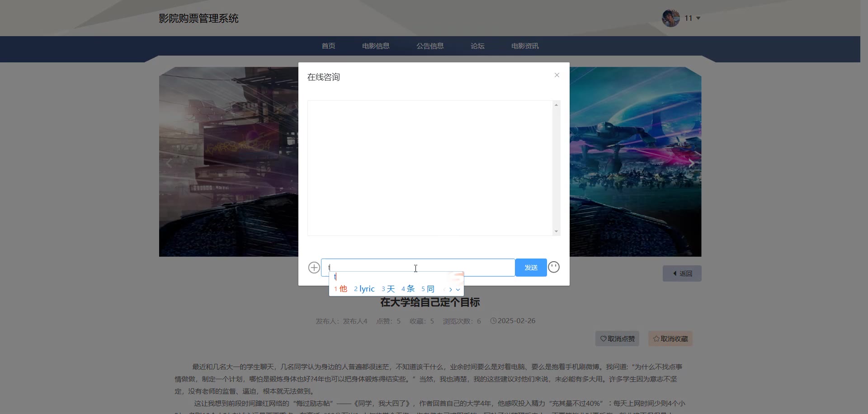This screenshot has height=414, width=868.
Task: Open the 电影信息 nav tab
Action: [x=376, y=46]
